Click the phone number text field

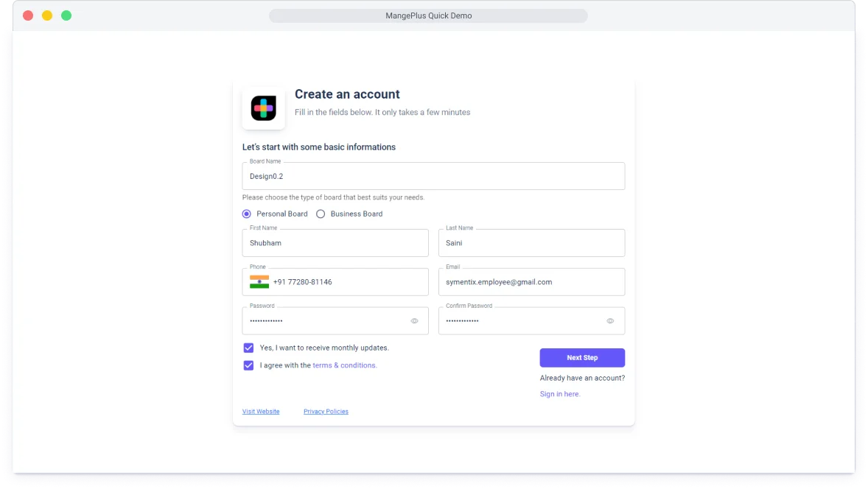coord(346,282)
